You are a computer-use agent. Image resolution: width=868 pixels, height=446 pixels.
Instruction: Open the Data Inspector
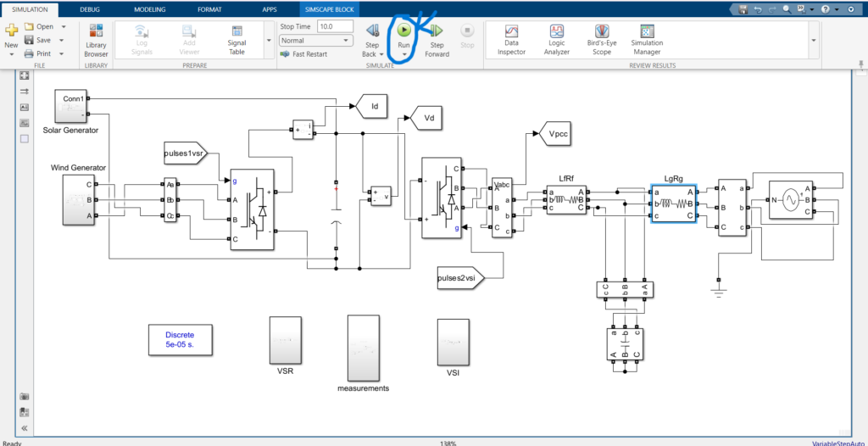(511, 40)
